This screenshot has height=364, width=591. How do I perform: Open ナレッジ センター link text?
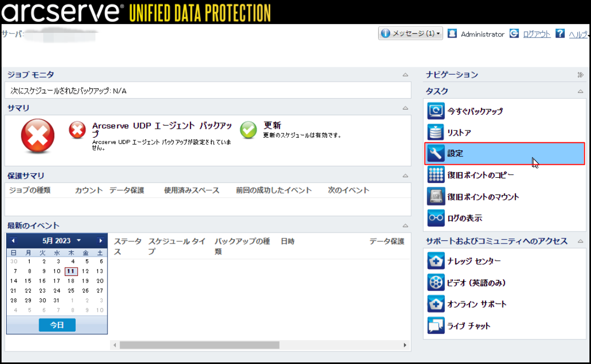point(474,261)
